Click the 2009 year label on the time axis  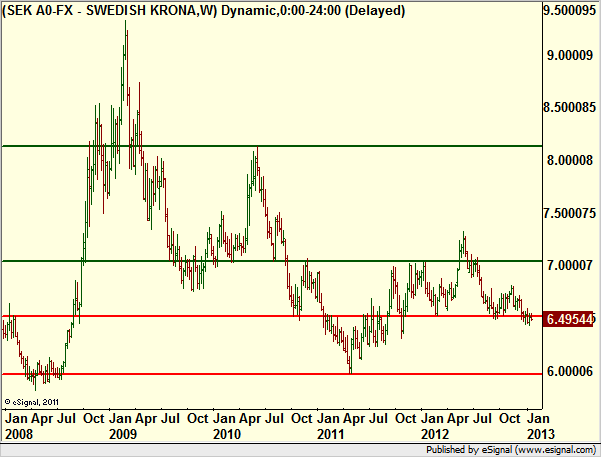coord(123,434)
